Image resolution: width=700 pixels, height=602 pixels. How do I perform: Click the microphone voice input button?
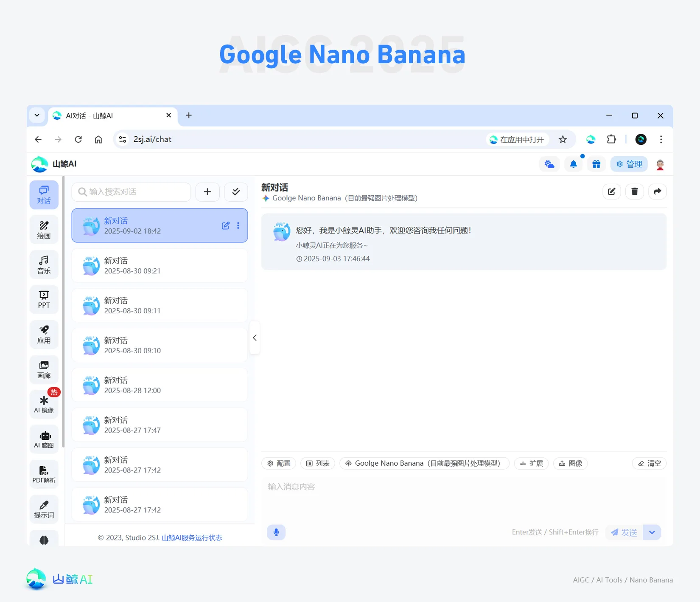[x=276, y=532]
